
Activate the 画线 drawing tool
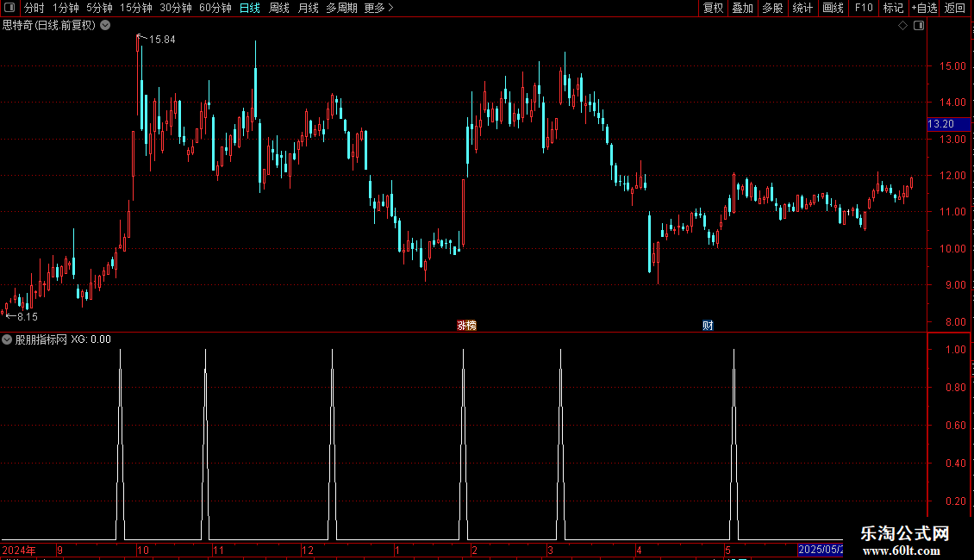pyautogui.click(x=833, y=8)
